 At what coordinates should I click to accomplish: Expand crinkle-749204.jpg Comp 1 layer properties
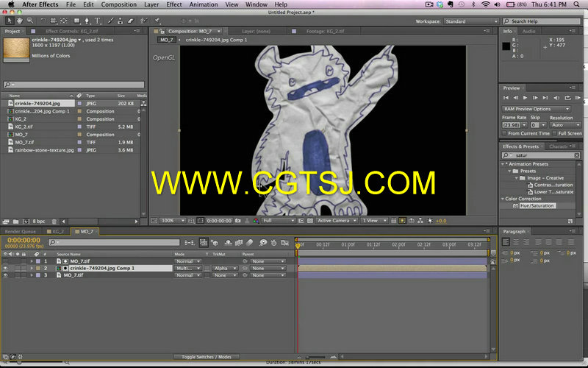click(x=32, y=268)
